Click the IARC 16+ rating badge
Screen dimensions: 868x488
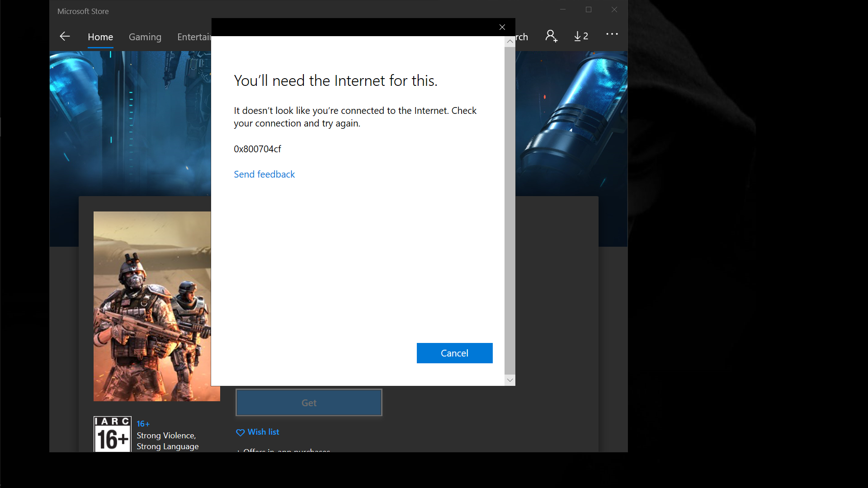(x=112, y=434)
